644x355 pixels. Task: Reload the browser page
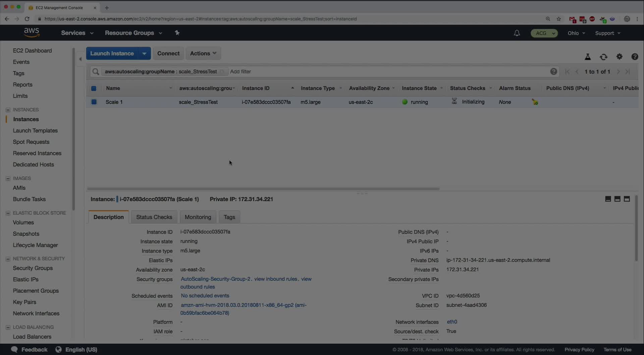(x=27, y=19)
